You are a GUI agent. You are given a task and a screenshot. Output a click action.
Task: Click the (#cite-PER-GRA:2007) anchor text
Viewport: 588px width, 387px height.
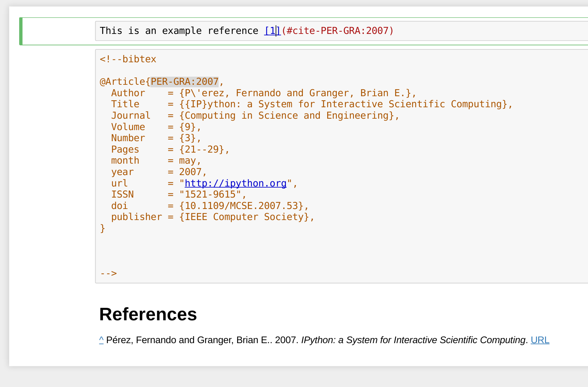coord(338,31)
